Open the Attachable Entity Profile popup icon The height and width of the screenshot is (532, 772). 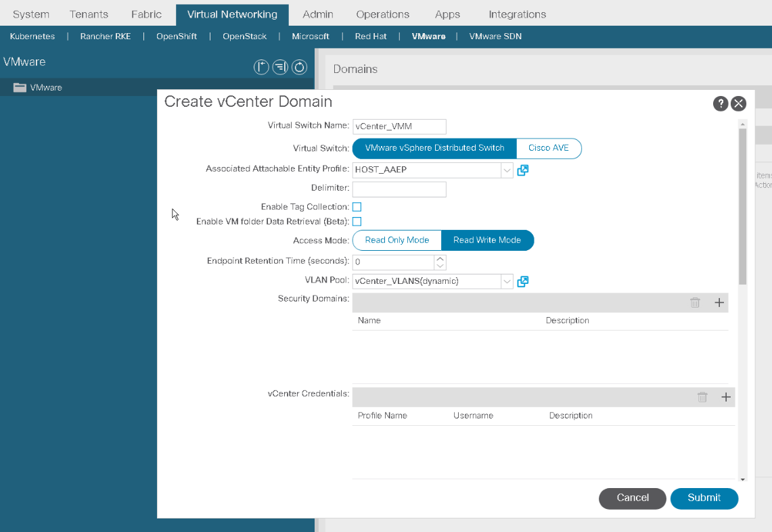pos(522,170)
